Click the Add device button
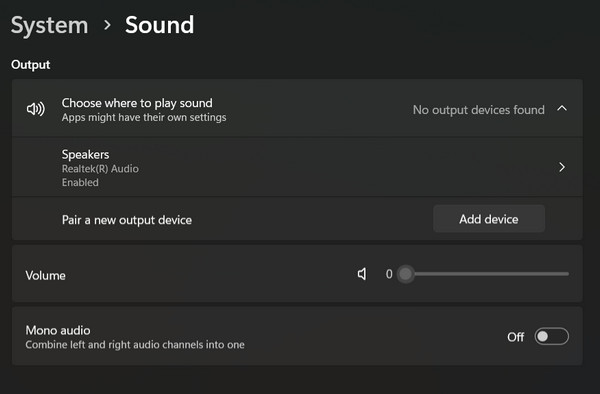600x394 pixels. click(489, 219)
